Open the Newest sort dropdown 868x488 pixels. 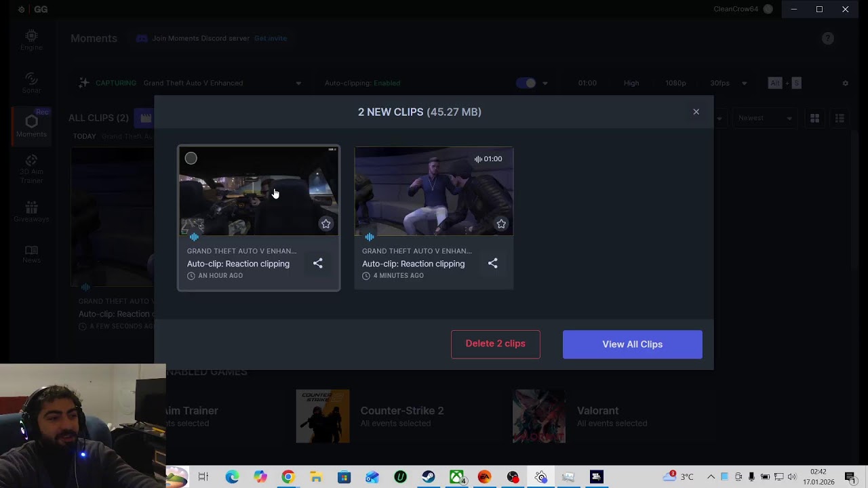pyautogui.click(x=765, y=118)
